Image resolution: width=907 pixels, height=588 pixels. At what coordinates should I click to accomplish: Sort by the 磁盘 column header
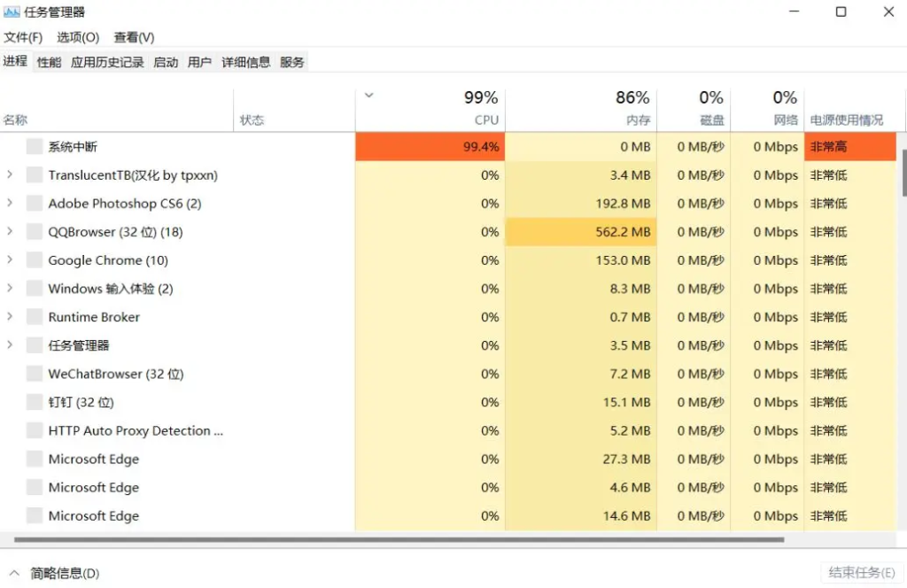click(694, 110)
